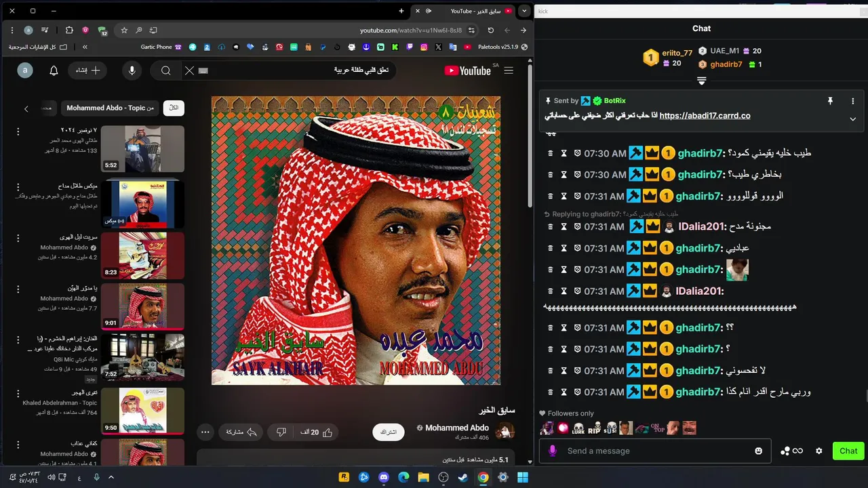Viewport: 868px width, 488px height.
Task: Open the pinned message options menu
Action: (852, 101)
